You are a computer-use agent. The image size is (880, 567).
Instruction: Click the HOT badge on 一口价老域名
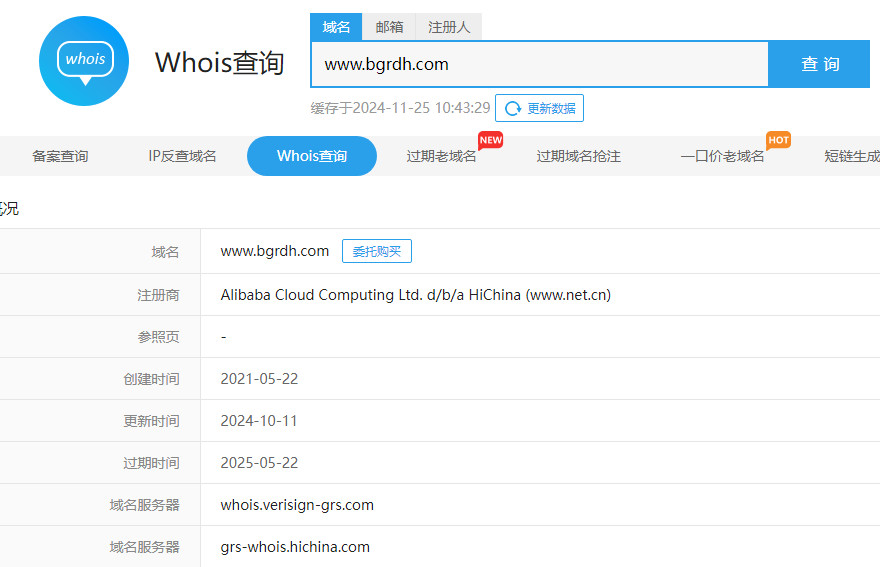[x=778, y=140]
